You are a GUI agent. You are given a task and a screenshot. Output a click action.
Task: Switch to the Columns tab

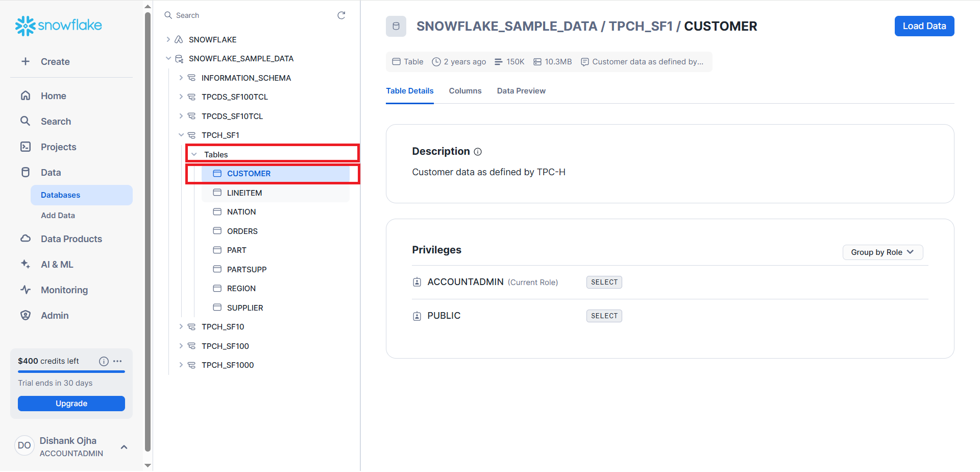pyautogui.click(x=465, y=91)
